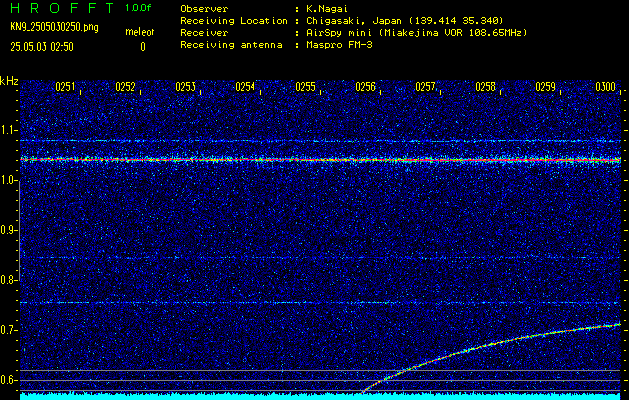Click the 0253 time marker
Viewport: 629px width, 400px height.
[x=185, y=87]
